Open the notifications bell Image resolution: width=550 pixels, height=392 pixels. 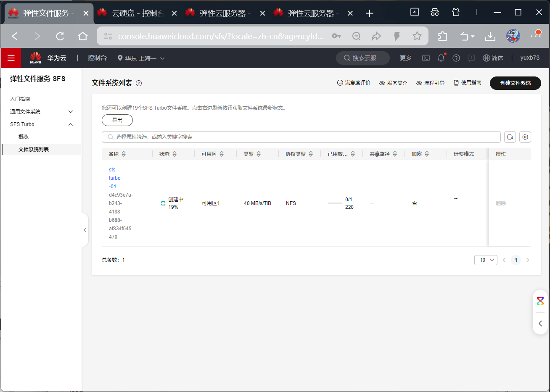pos(441,58)
